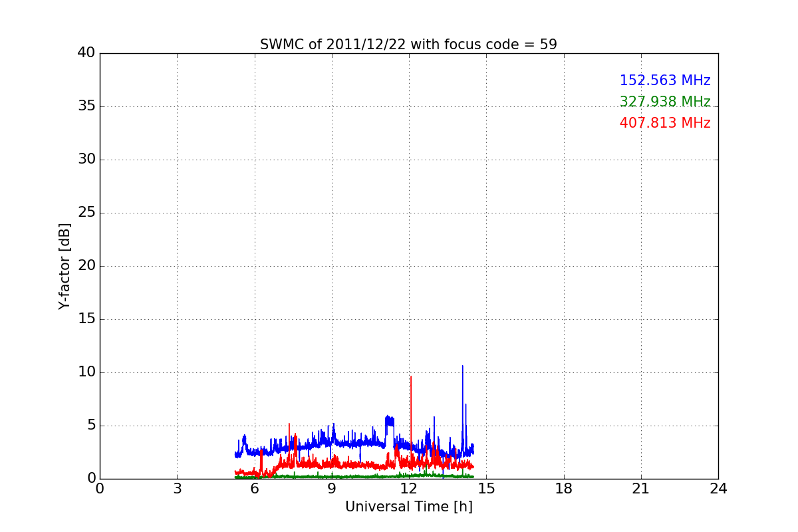Click the plot title 'SWMC of 2011/12/22 with focus code = 59'
Image resolution: width=798 pixels, height=532 pixels.
(408, 45)
